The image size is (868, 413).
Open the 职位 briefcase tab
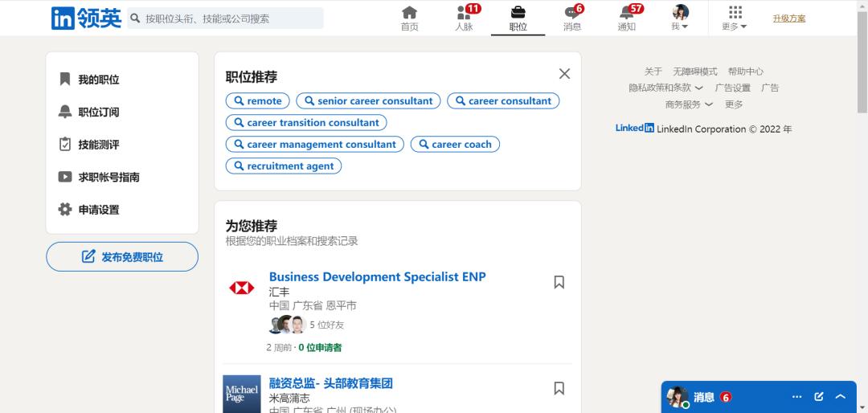518,18
